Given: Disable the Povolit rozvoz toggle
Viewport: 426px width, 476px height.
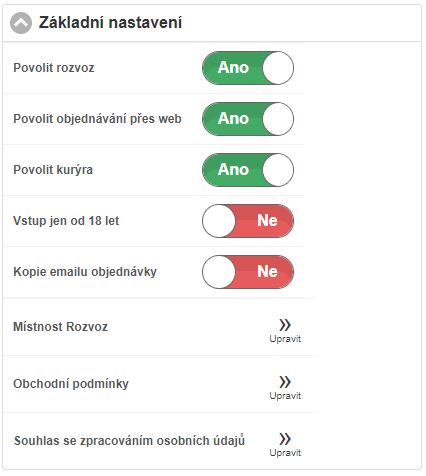Looking at the screenshot, I should 248,68.
